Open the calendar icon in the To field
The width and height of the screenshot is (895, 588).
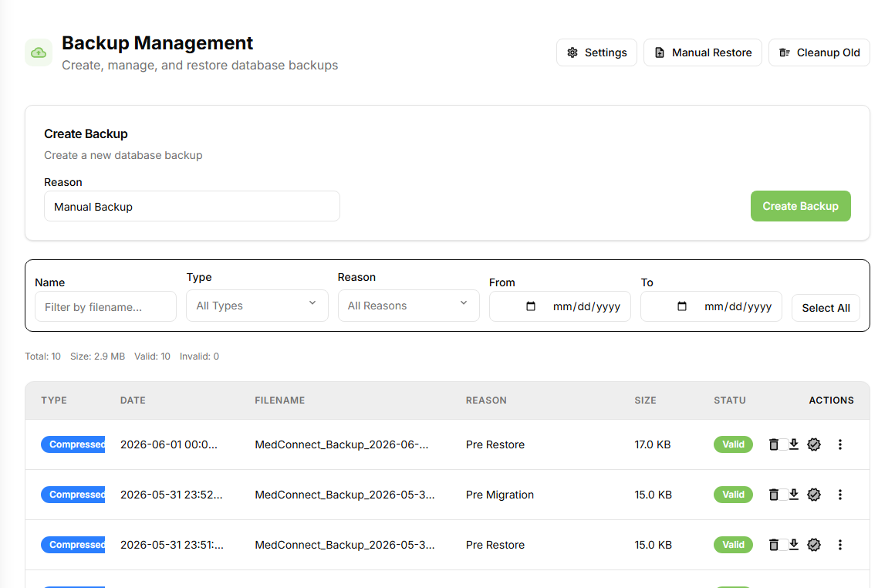point(682,306)
